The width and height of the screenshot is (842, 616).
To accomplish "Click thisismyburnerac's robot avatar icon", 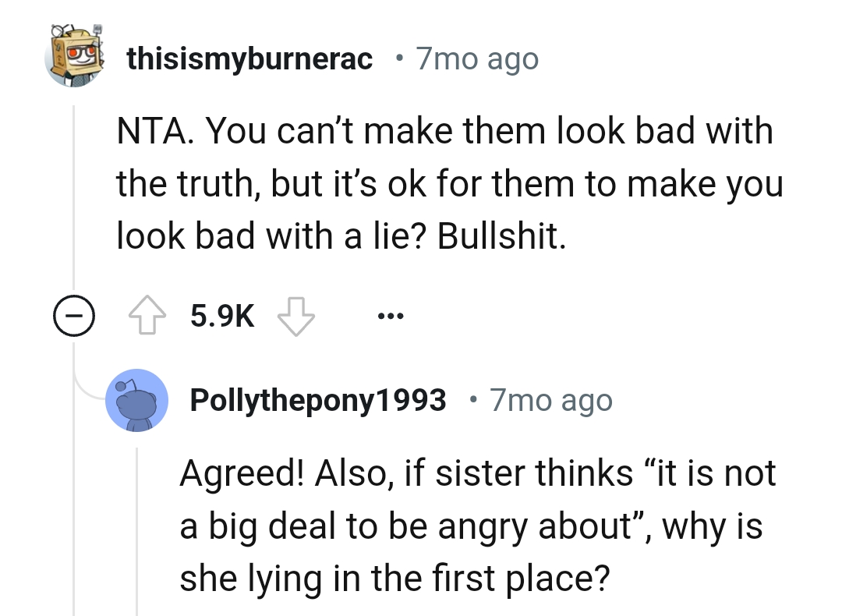I will coord(74,58).
